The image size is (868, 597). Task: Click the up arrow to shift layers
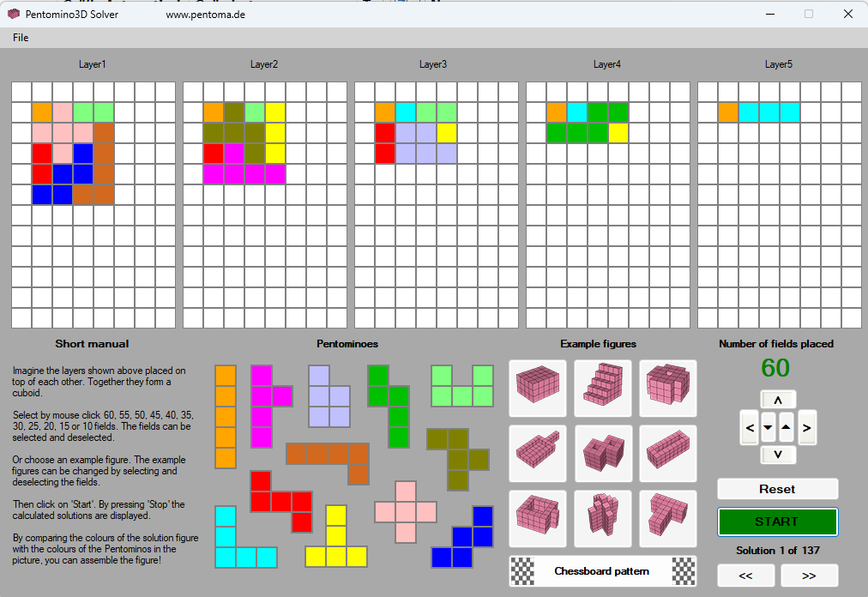click(x=778, y=398)
